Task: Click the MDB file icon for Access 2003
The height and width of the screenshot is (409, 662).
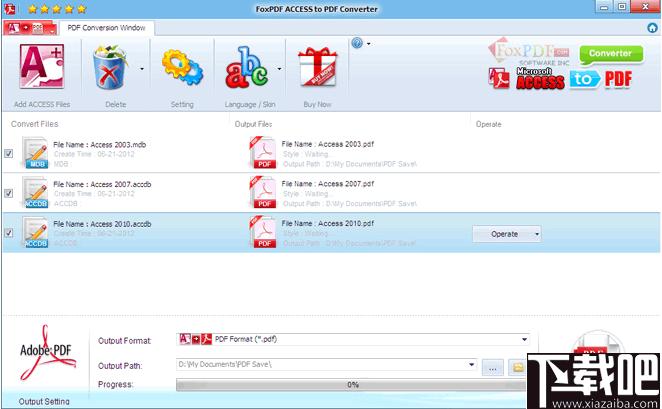Action: (35, 153)
